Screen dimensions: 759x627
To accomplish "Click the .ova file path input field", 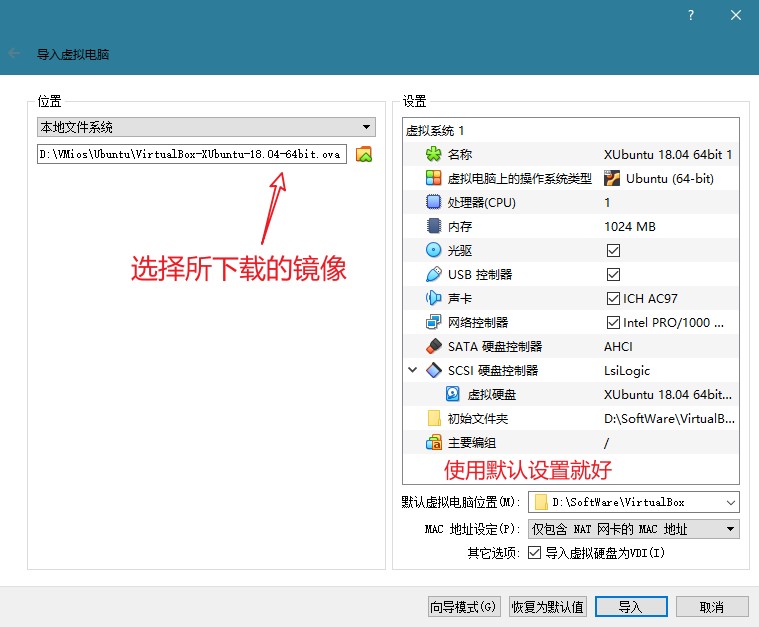I will point(190,155).
